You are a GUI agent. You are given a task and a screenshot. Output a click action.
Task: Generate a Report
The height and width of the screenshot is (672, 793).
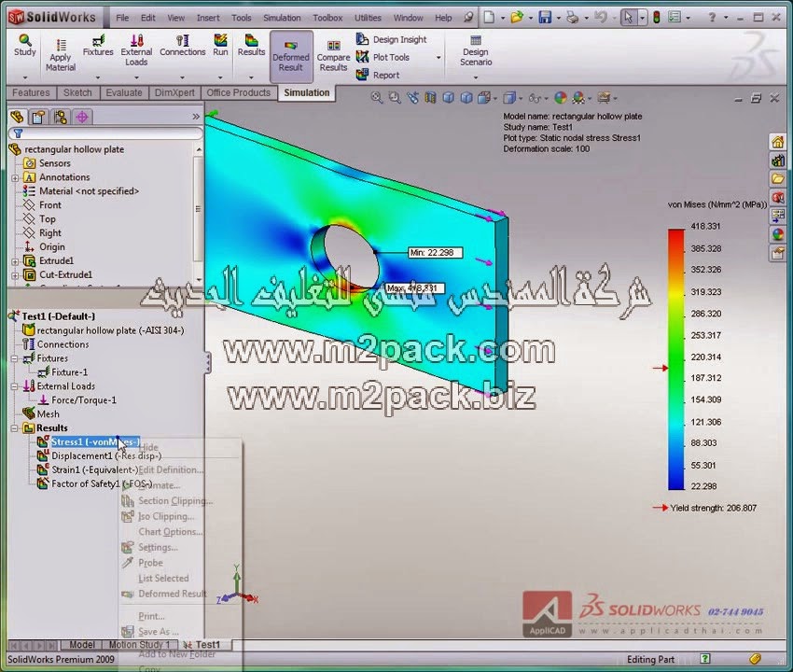(378, 75)
